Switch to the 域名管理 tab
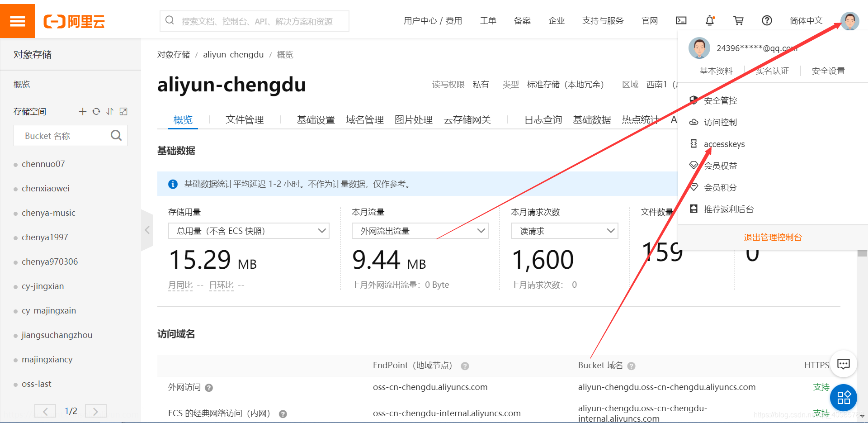Screen dimensions: 868x423 coord(364,119)
